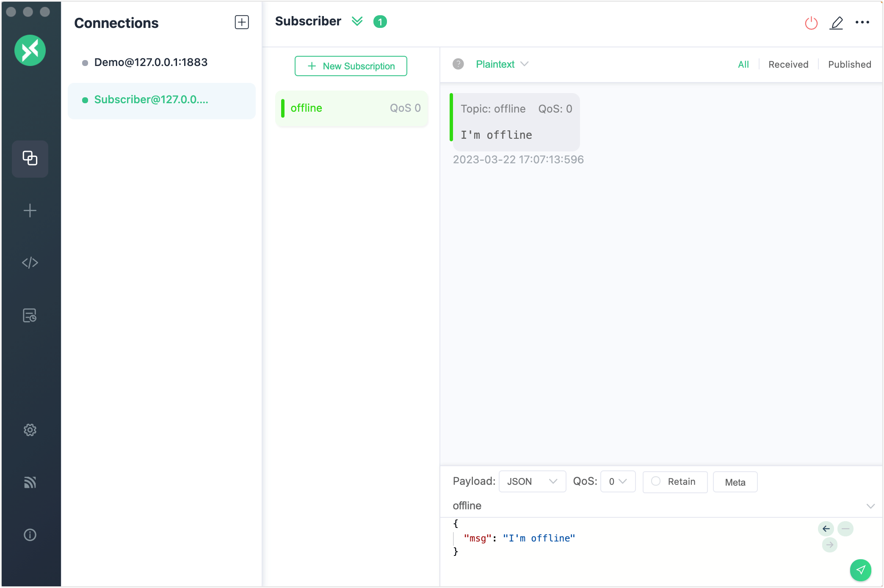
Task: Select the Demo@127.0.0.1:1883 connection
Action: [151, 62]
